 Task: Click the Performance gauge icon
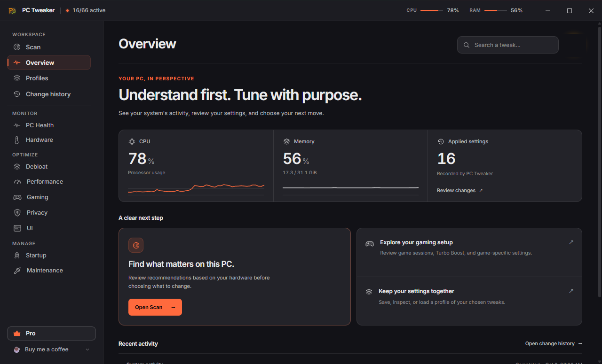tap(17, 182)
